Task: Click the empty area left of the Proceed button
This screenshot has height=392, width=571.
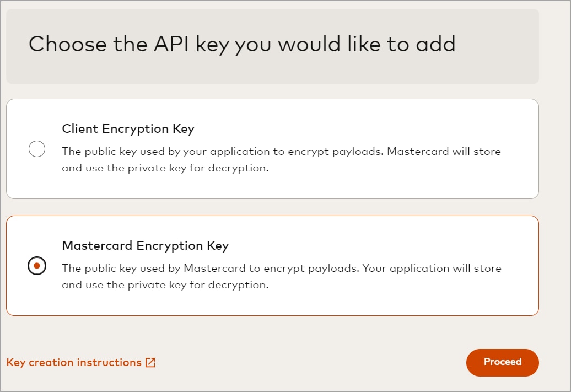Action: coord(331,362)
